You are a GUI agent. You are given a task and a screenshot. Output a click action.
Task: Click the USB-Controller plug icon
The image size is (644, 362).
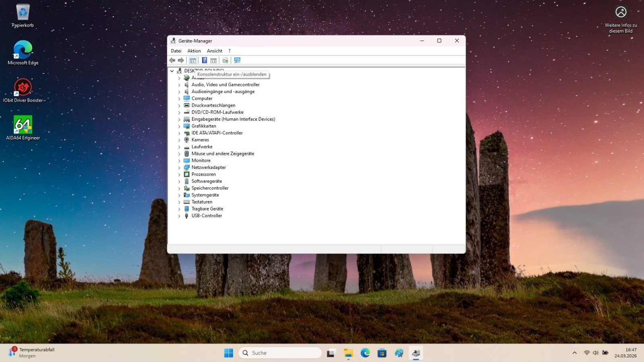pyautogui.click(x=186, y=216)
